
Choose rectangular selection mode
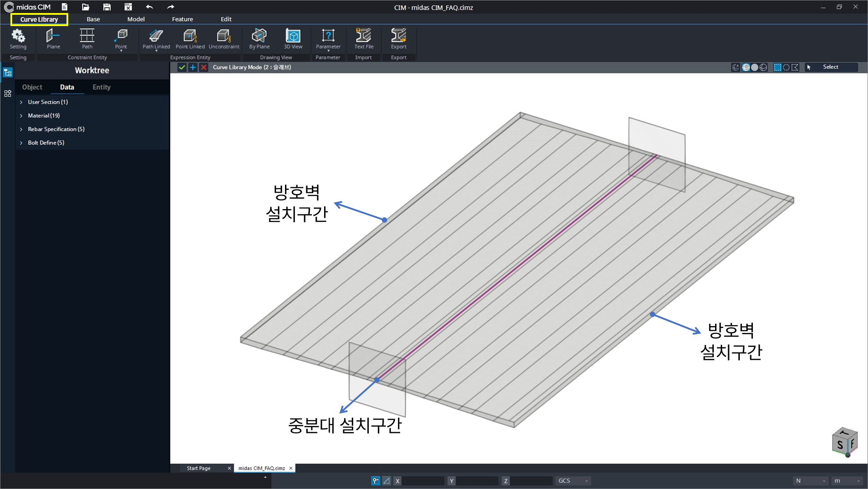tap(778, 67)
